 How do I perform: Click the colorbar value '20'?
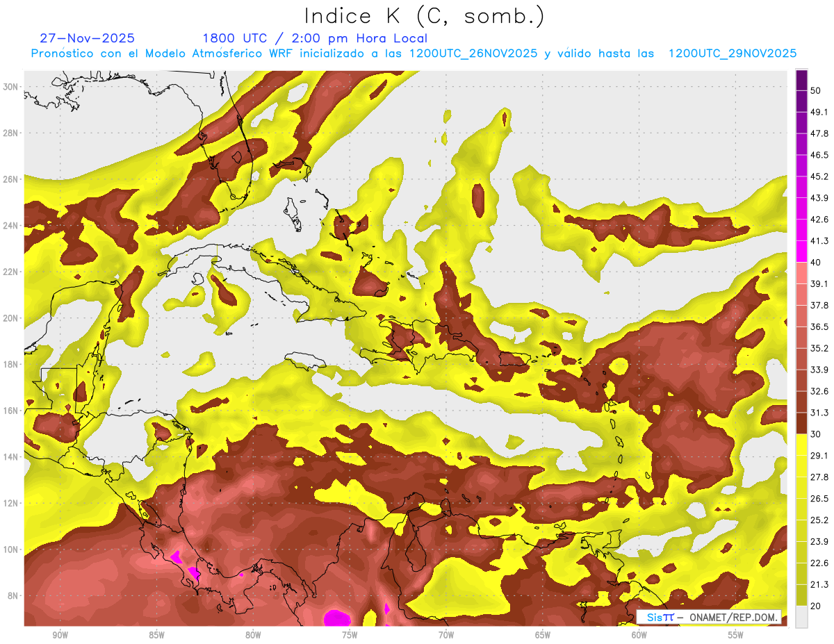point(816,606)
